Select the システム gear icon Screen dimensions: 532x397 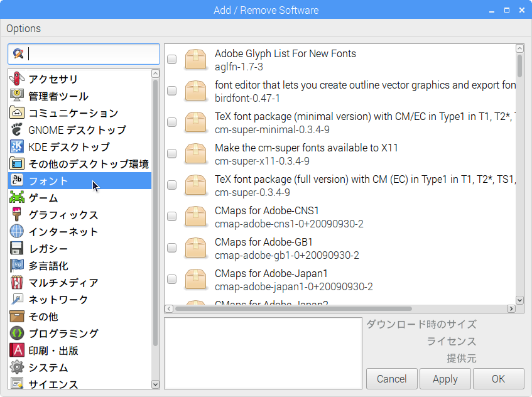pos(16,367)
